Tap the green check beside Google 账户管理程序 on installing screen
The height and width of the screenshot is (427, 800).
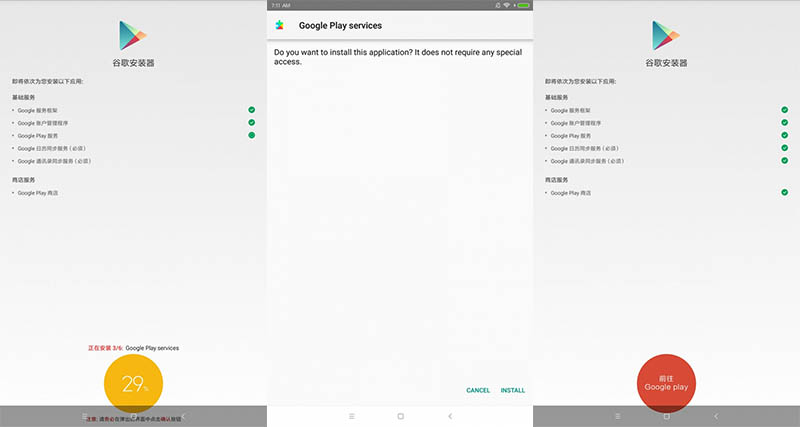point(252,122)
